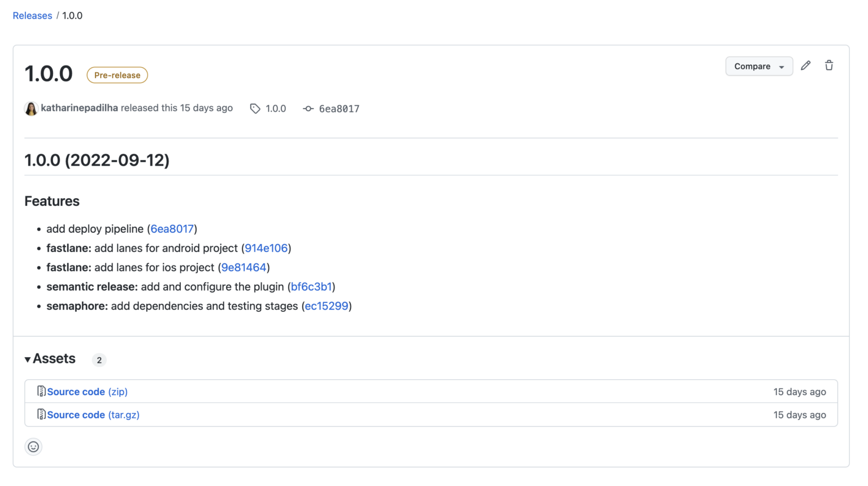Click the pencil icon to edit this release
The height and width of the screenshot is (486, 868).
pos(806,66)
